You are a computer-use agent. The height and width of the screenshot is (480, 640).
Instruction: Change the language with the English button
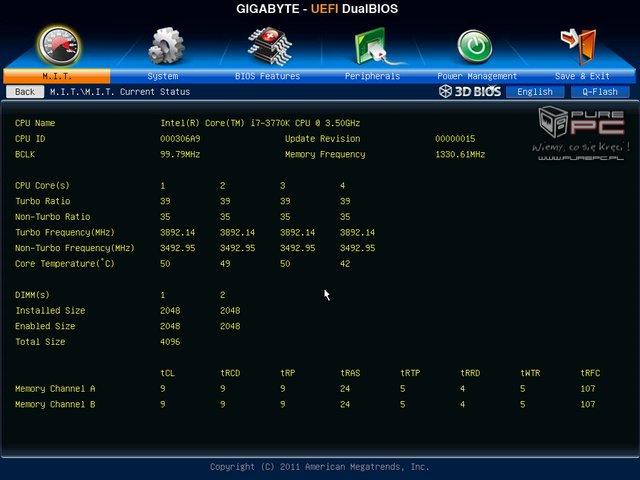click(535, 92)
